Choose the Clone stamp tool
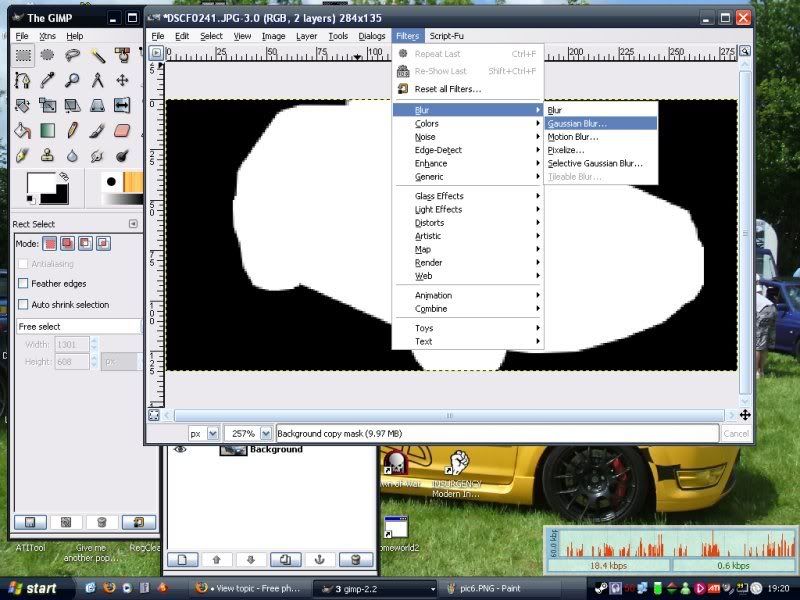 click(47, 156)
